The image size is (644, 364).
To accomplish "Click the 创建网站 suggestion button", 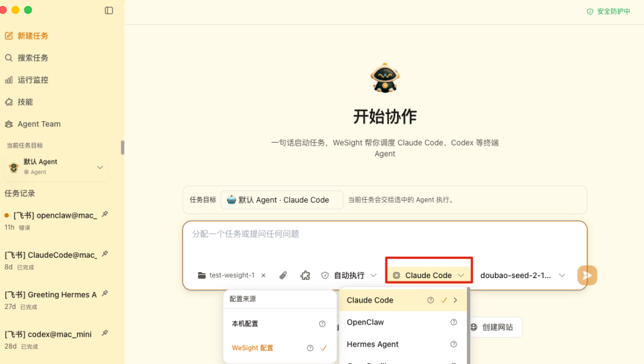I will point(495,327).
